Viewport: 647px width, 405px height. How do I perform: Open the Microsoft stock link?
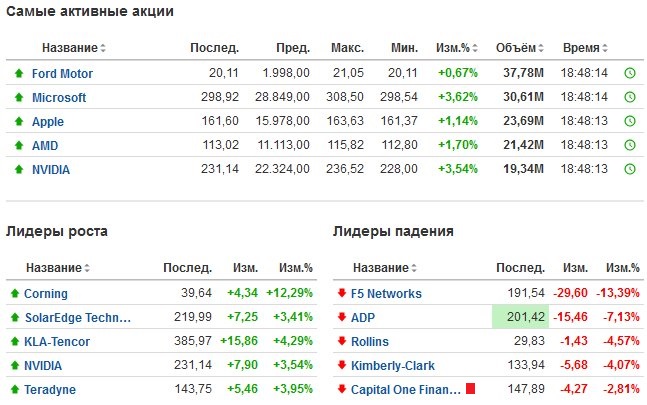[x=59, y=98]
